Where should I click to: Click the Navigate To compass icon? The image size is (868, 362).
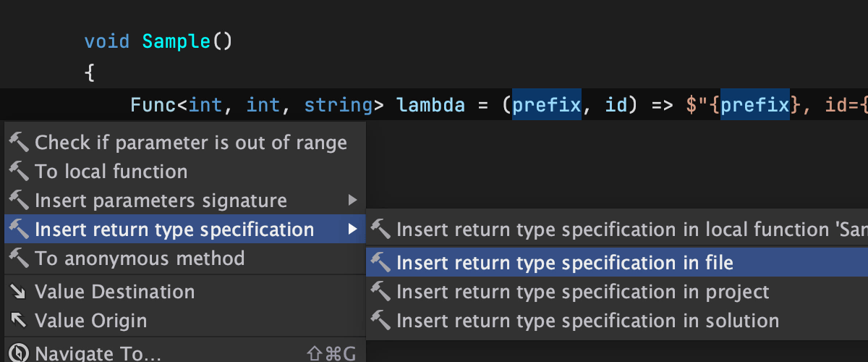click(x=19, y=353)
